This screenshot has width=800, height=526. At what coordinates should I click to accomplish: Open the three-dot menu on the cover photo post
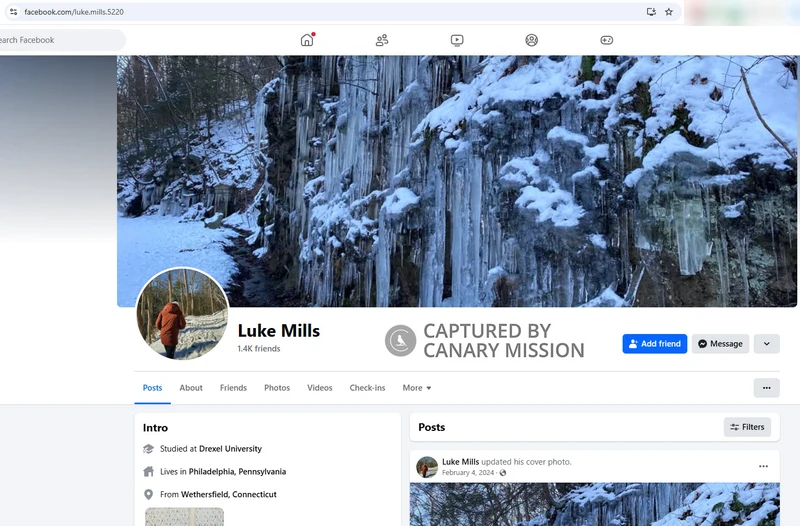(763, 466)
